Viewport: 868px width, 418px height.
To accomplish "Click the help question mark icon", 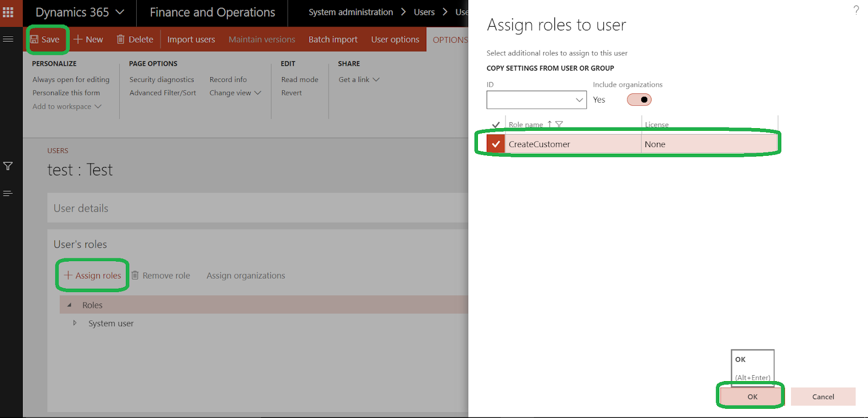I will 856,10.
